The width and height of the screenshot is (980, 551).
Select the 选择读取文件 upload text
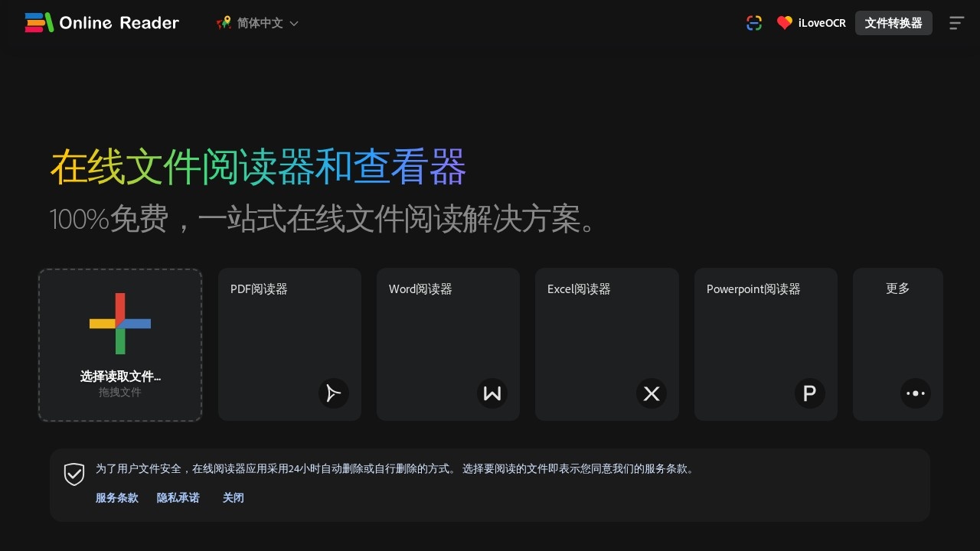(x=120, y=377)
